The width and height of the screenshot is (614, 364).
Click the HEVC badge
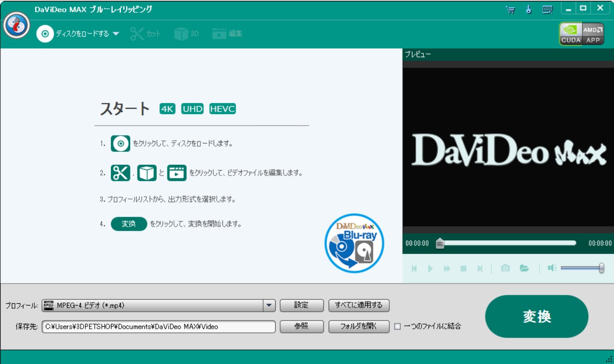(x=222, y=109)
